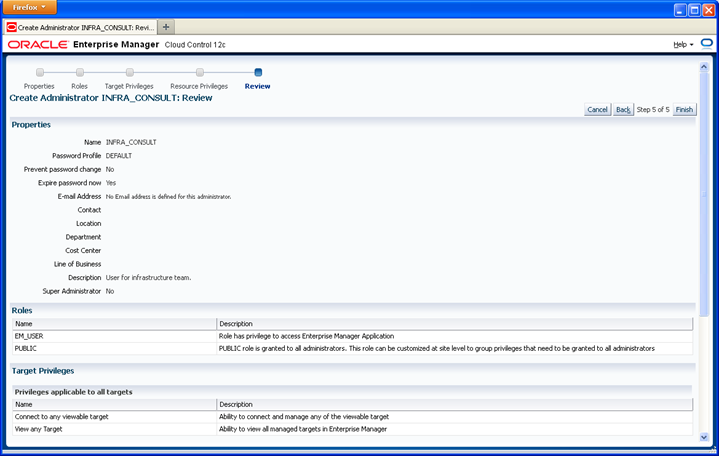
Task: Close the Firefox window
Action: (x=708, y=10)
